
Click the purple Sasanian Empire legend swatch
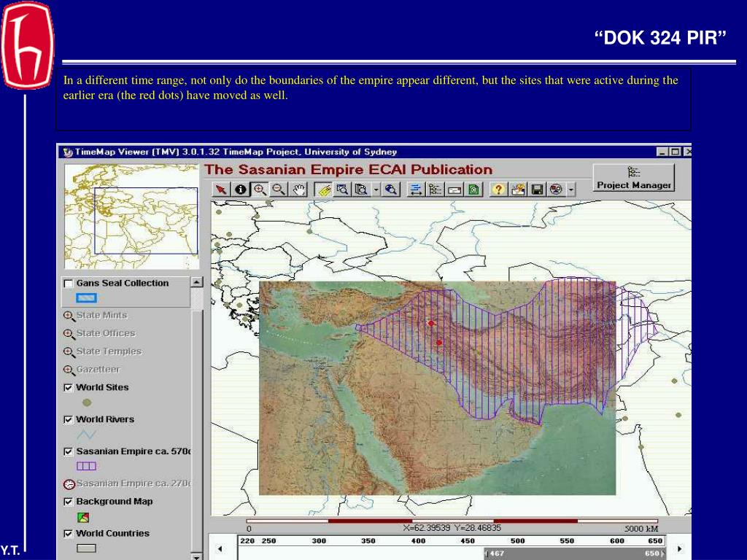point(86,466)
